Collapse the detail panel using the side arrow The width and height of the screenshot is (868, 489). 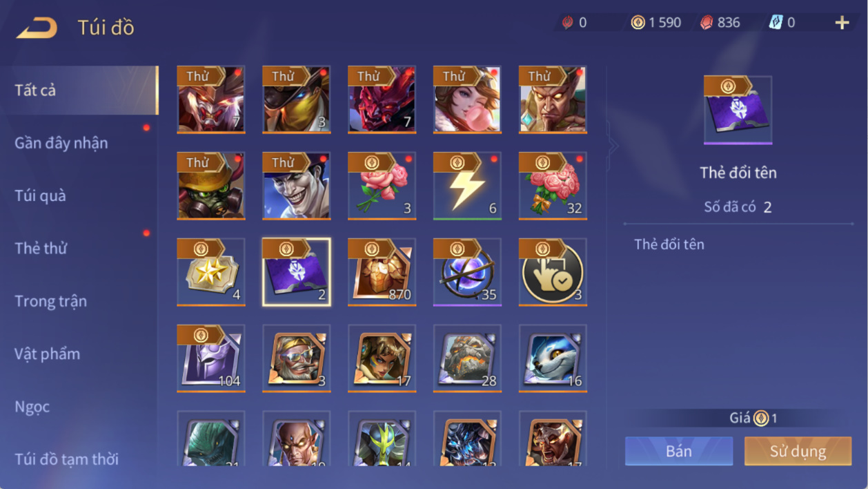click(x=613, y=146)
